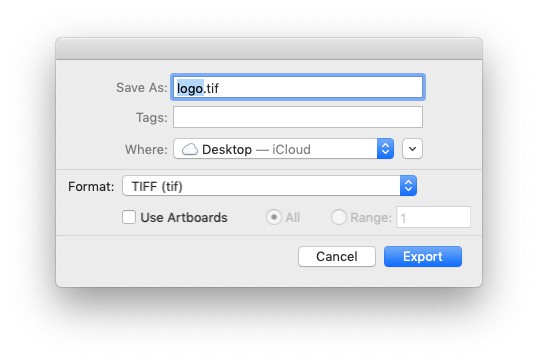This screenshot has height=361, width=538.
Task: Click the Range number field
Action: [433, 217]
